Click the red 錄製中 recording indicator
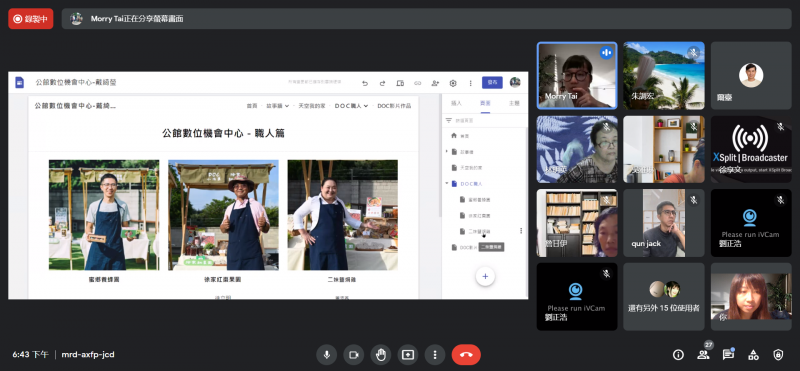Image resolution: width=800 pixels, height=371 pixels. coord(31,19)
